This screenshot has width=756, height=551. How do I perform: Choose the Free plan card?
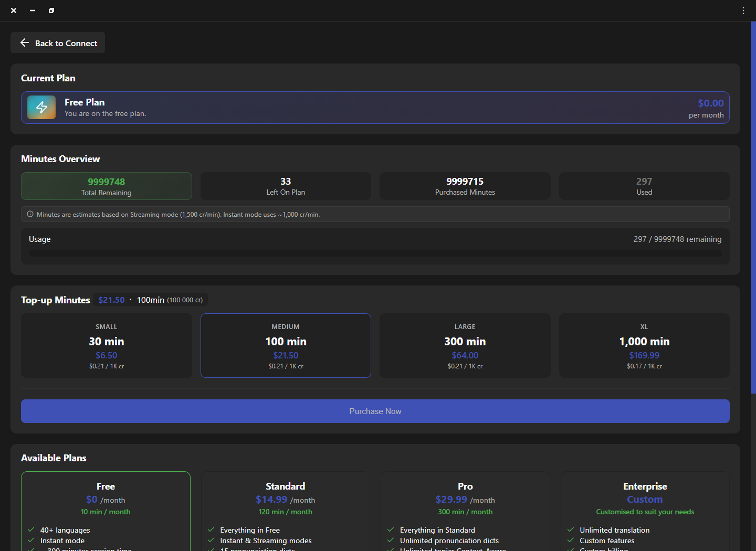click(106, 511)
